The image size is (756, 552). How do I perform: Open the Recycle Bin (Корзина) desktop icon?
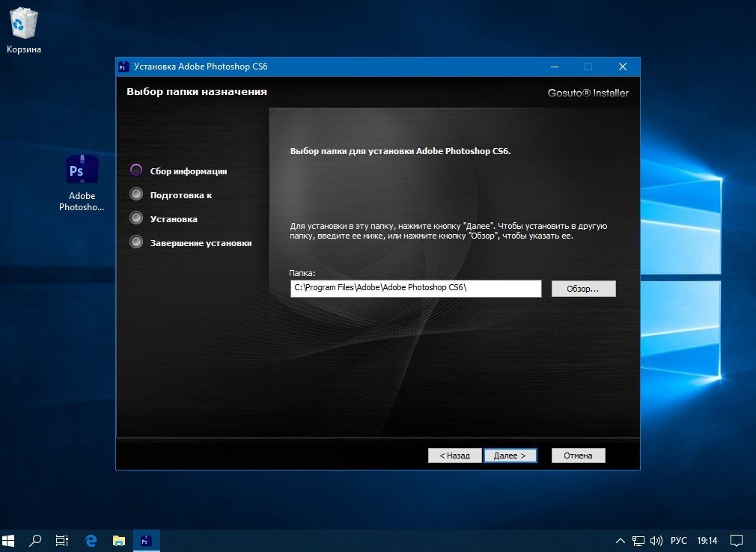tap(23, 30)
